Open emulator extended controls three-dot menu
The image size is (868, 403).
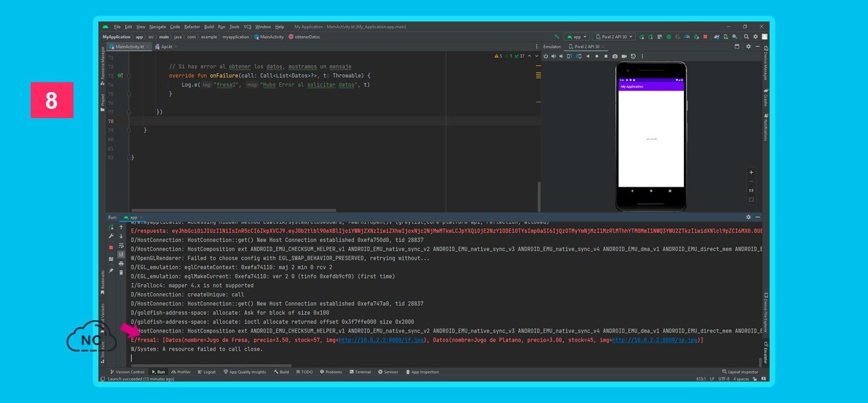tap(642, 56)
